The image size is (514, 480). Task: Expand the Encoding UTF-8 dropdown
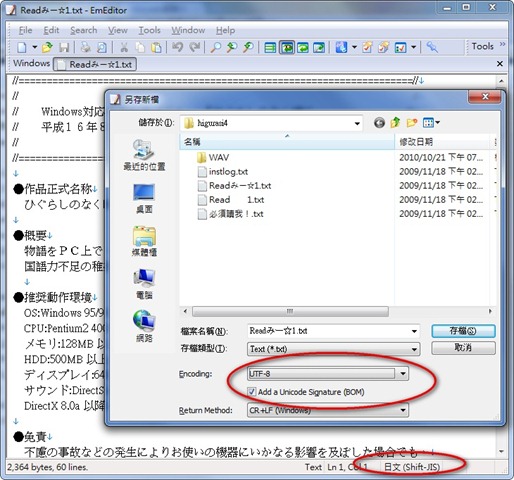(403, 373)
